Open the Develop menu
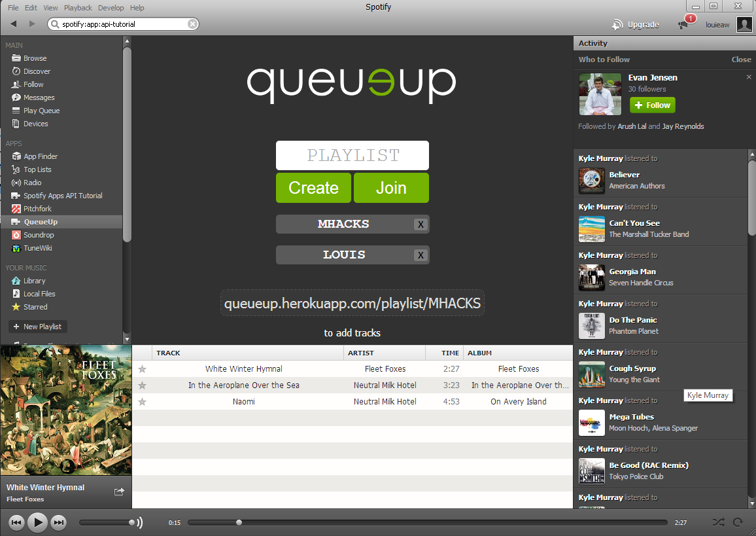The width and height of the screenshot is (756, 536). [111, 8]
